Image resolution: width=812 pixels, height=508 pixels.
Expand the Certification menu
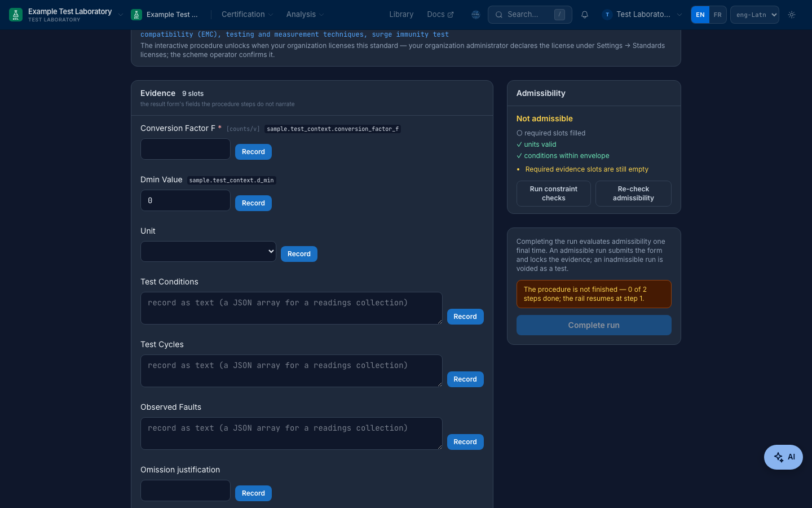247,15
